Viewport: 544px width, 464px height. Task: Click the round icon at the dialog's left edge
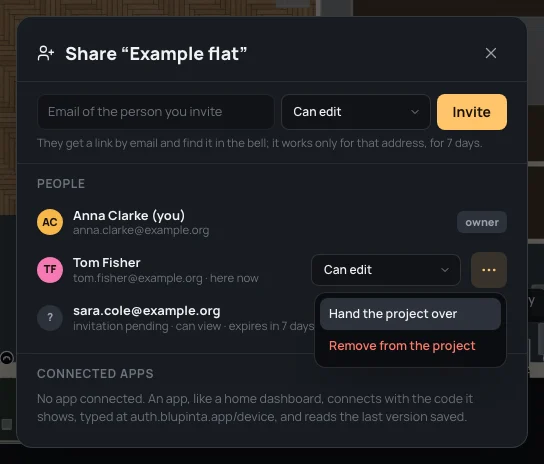click(7, 357)
